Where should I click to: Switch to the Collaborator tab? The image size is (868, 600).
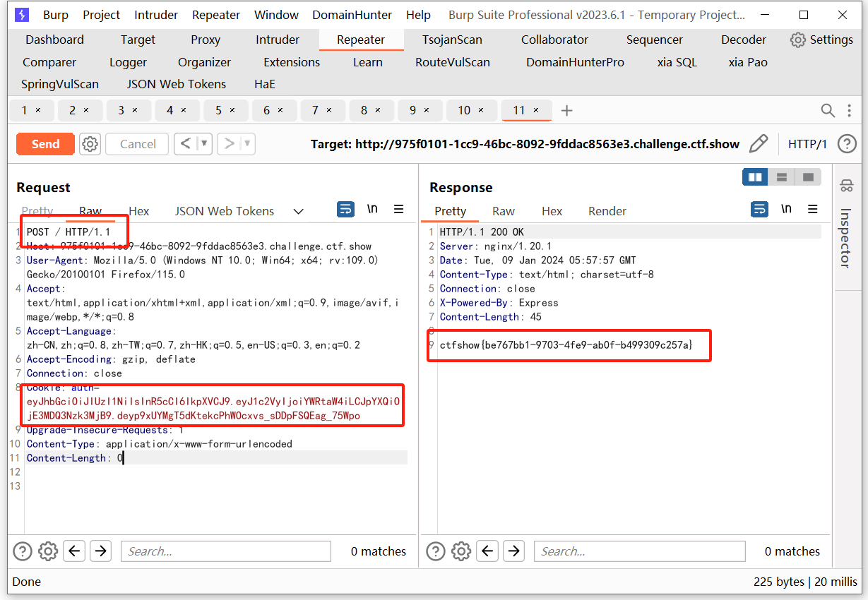click(554, 40)
